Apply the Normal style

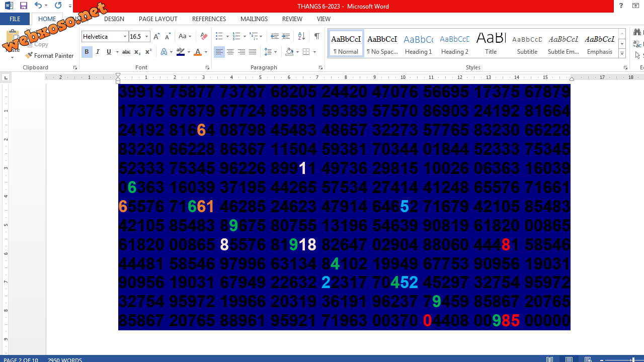click(346, 43)
